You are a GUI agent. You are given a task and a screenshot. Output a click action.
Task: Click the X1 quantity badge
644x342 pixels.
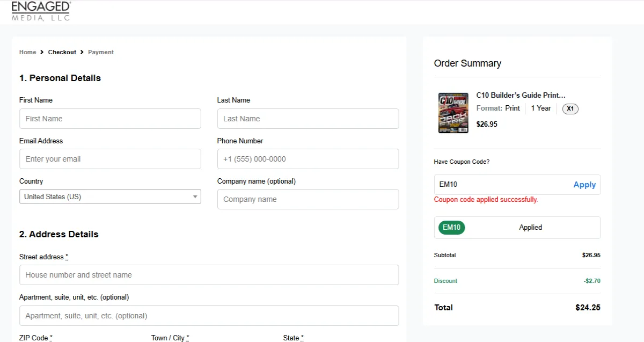point(570,108)
